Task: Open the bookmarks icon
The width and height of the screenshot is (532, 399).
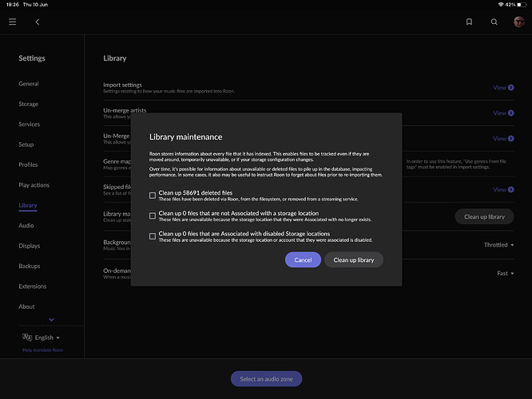Action: click(469, 22)
